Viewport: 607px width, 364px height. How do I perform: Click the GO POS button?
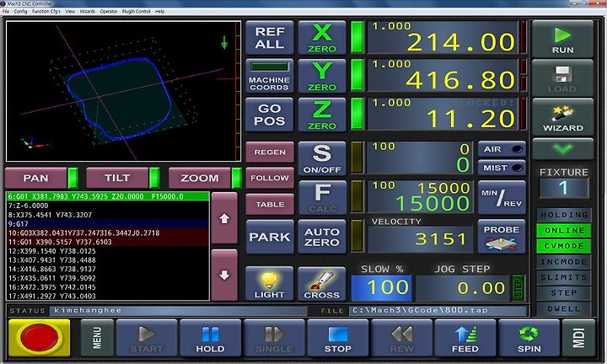click(270, 115)
